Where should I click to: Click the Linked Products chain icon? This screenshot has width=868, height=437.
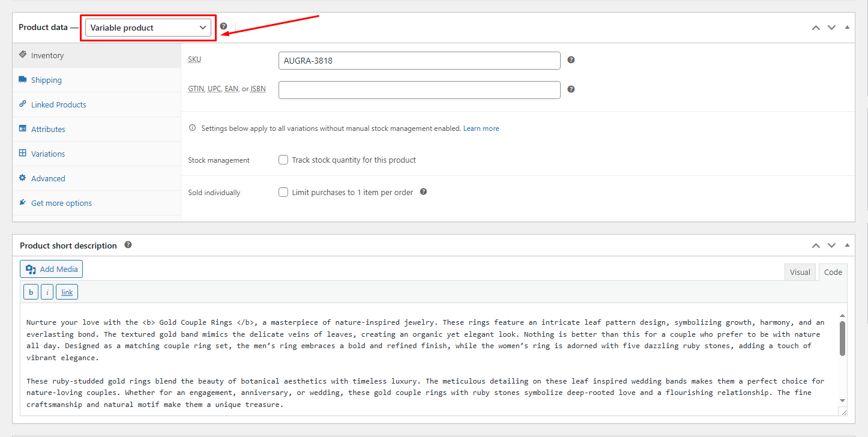(x=23, y=104)
